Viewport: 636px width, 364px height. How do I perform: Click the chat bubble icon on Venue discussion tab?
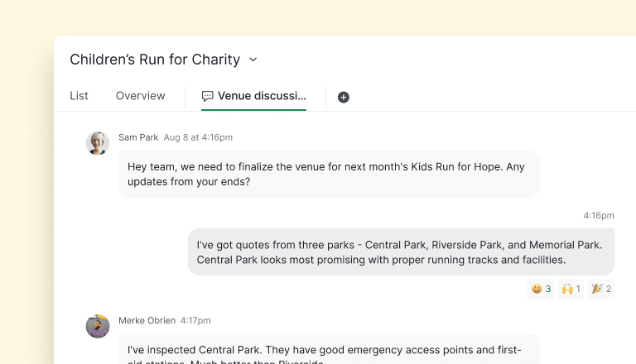pyautogui.click(x=207, y=96)
